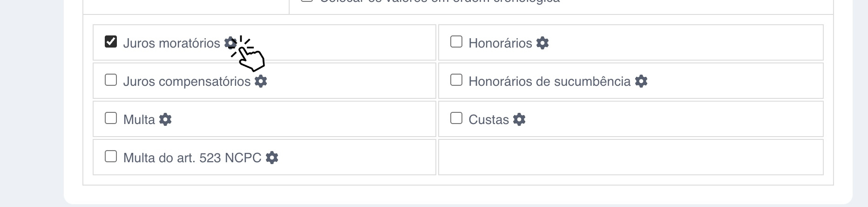868x207 pixels.
Task: Click the "Honorários" label text
Action: pyautogui.click(x=500, y=43)
